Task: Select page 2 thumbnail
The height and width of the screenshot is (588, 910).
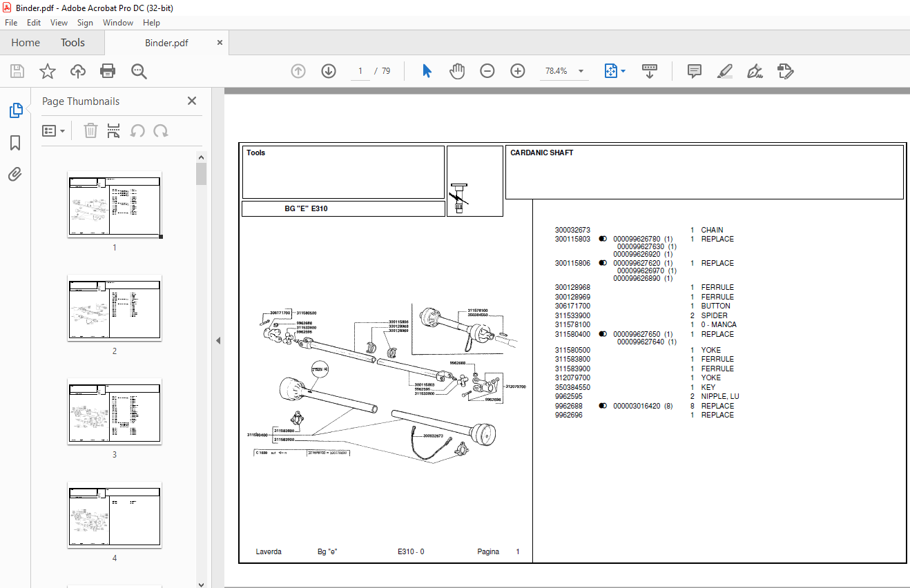Action: [115, 308]
